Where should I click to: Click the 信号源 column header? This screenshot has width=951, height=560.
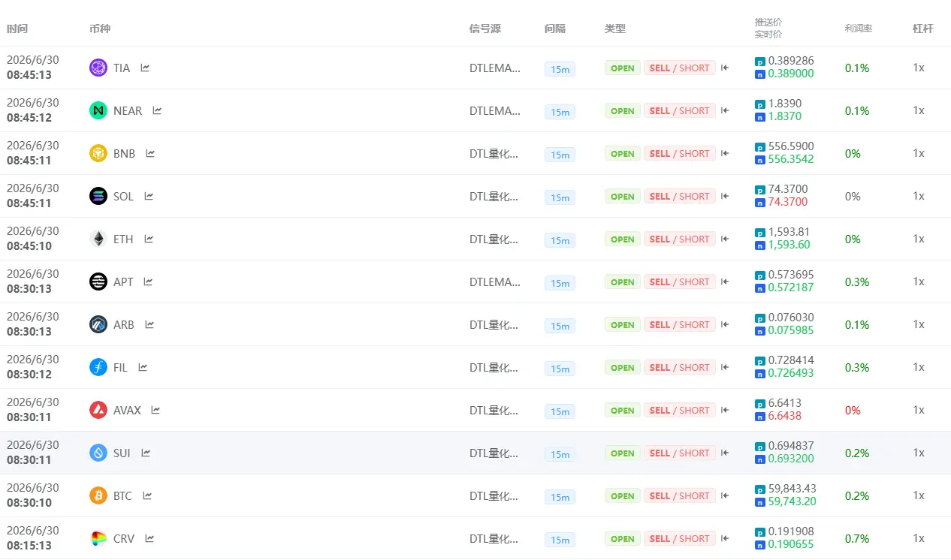pyautogui.click(x=485, y=29)
